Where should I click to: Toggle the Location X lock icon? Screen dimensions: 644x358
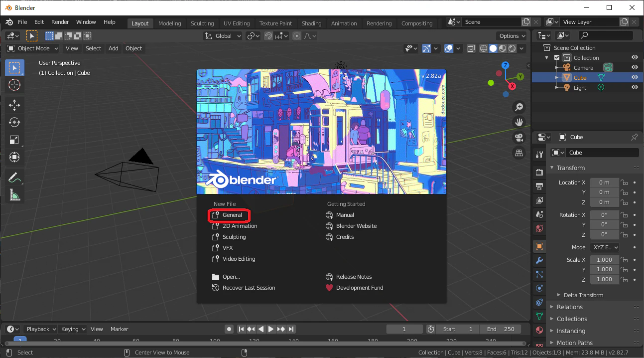coord(624,182)
